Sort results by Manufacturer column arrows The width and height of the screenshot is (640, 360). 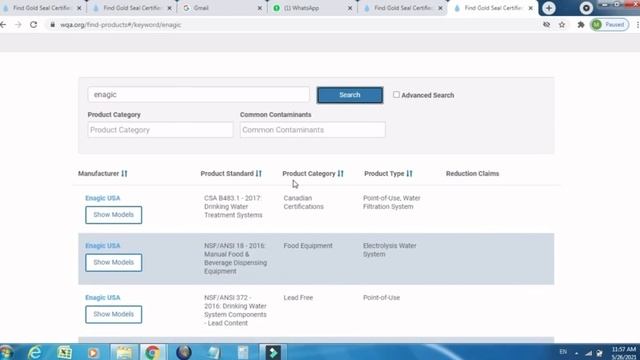(x=124, y=173)
